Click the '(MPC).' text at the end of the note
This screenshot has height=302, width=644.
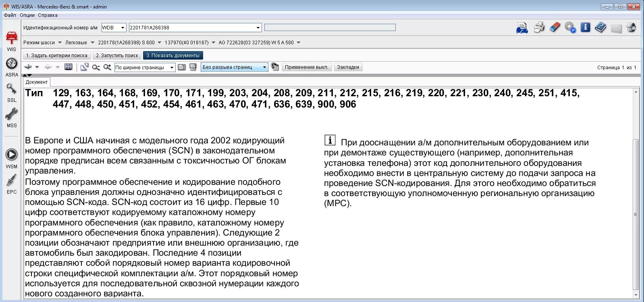338,203
